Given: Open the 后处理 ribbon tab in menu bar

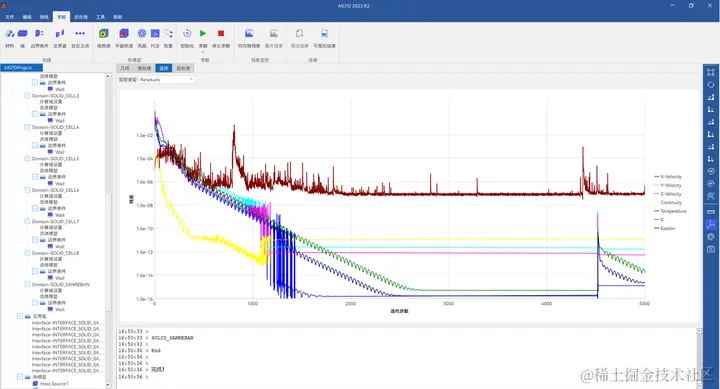Looking at the screenshot, I should point(81,17).
